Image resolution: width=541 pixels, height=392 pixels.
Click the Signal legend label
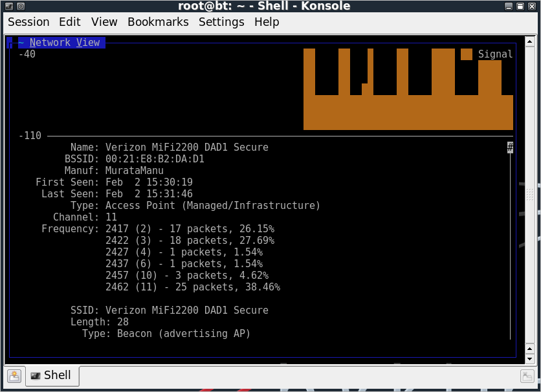pyautogui.click(x=496, y=54)
